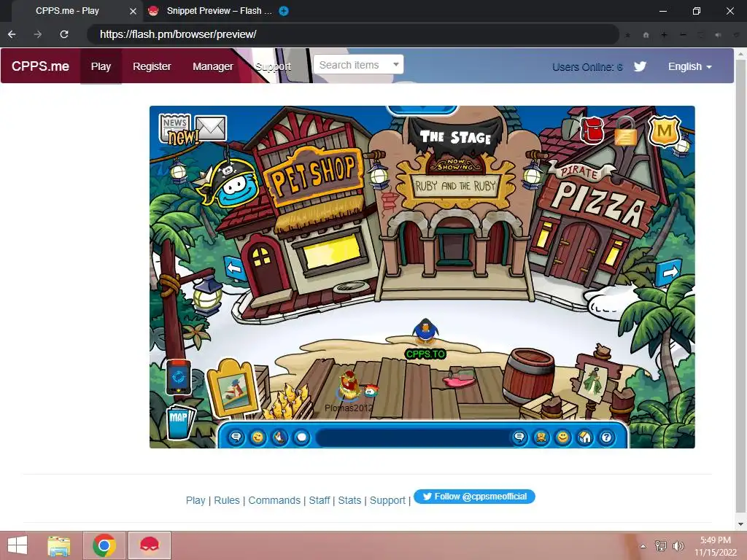The width and height of the screenshot is (747, 560).
Task: Open the winking emote icon
Action: click(258, 437)
